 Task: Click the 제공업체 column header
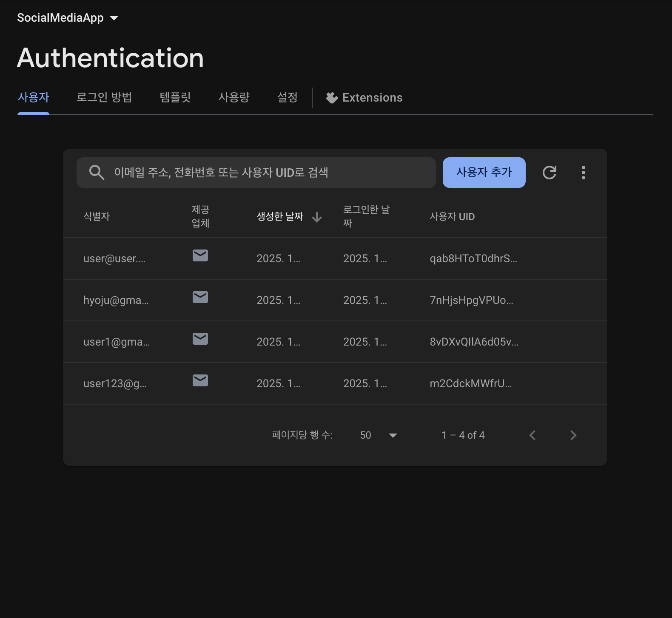pyautogui.click(x=200, y=216)
